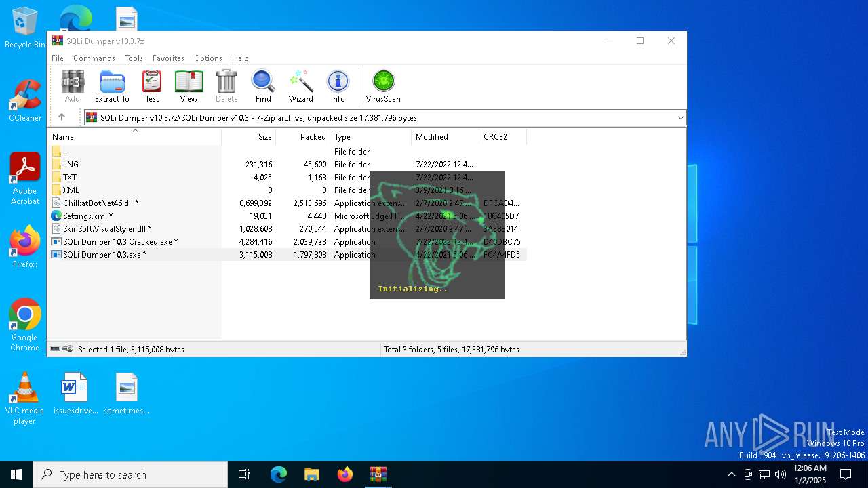Select the XML folder
The width and height of the screenshot is (868, 488).
click(x=288, y=190)
